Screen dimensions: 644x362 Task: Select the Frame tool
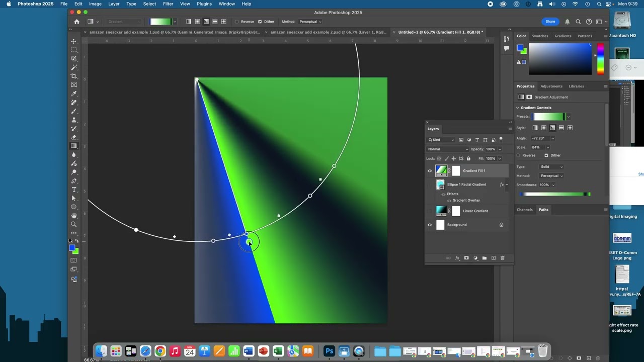point(74,85)
